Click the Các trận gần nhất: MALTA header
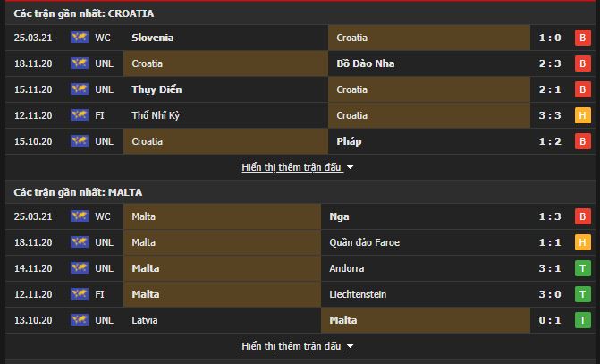The width and height of the screenshot is (600, 364). [78, 192]
